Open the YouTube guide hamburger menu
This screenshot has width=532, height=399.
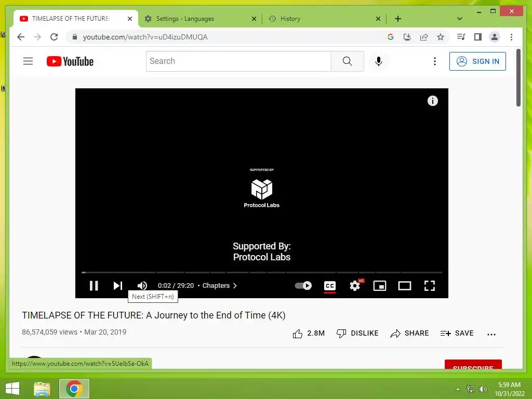[x=28, y=61]
